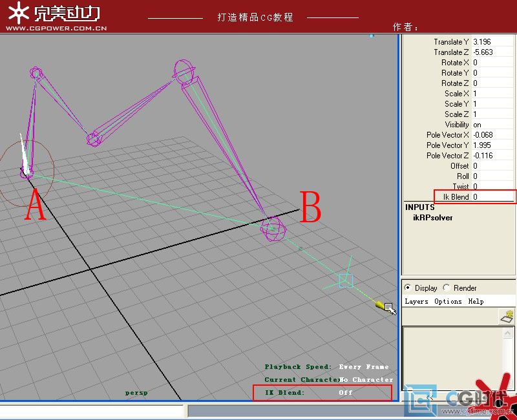Click the Scale X value field
The height and width of the screenshot is (420, 517).
493,93
